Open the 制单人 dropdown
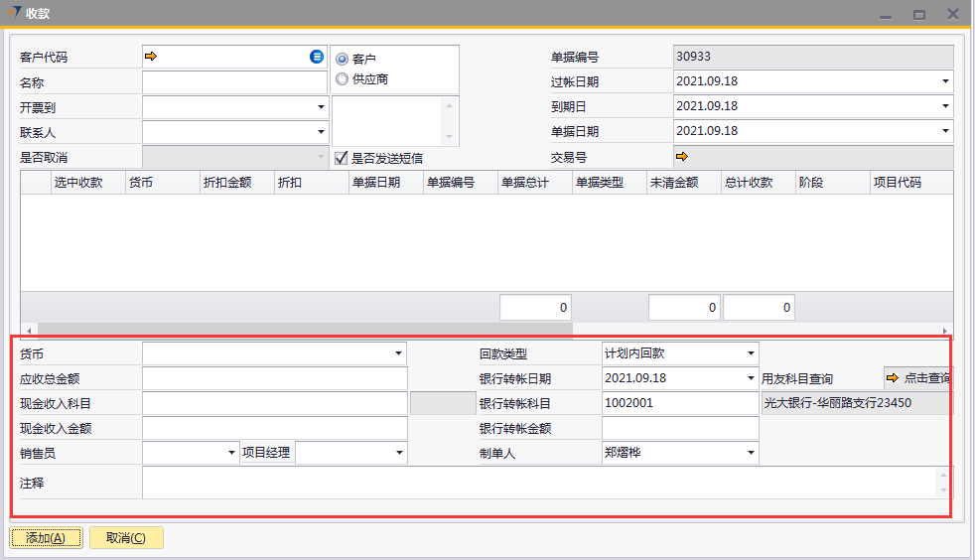 tap(750, 453)
